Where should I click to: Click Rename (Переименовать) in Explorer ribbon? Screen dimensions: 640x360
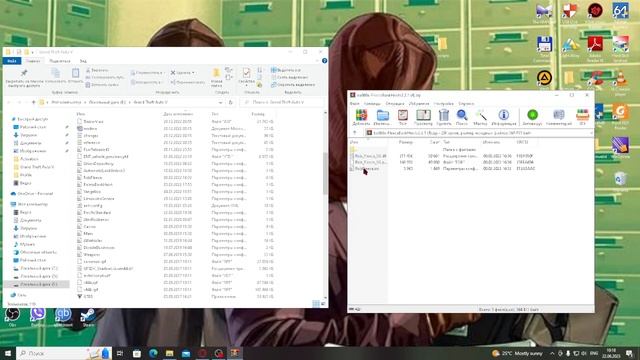[x=188, y=82]
